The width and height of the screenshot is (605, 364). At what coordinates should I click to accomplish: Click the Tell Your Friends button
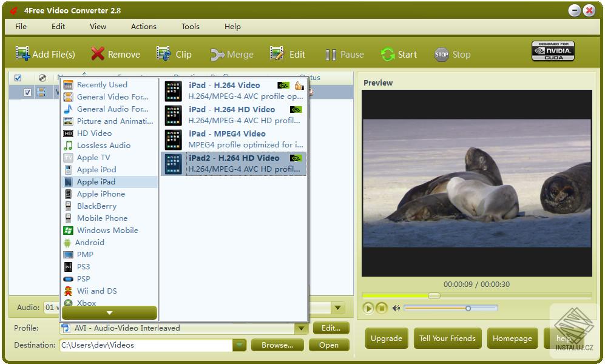[x=447, y=338]
